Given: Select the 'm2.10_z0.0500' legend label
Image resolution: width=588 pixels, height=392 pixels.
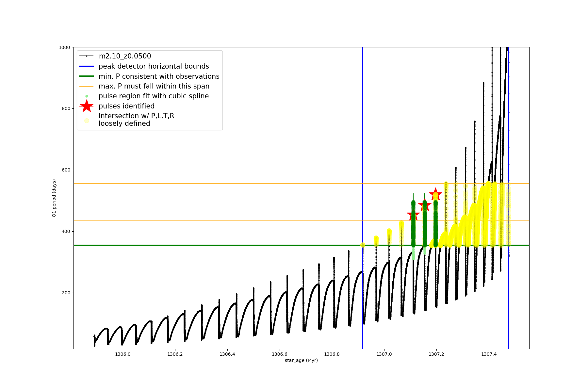Looking at the screenshot, I should pyautogui.click(x=125, y=56).
